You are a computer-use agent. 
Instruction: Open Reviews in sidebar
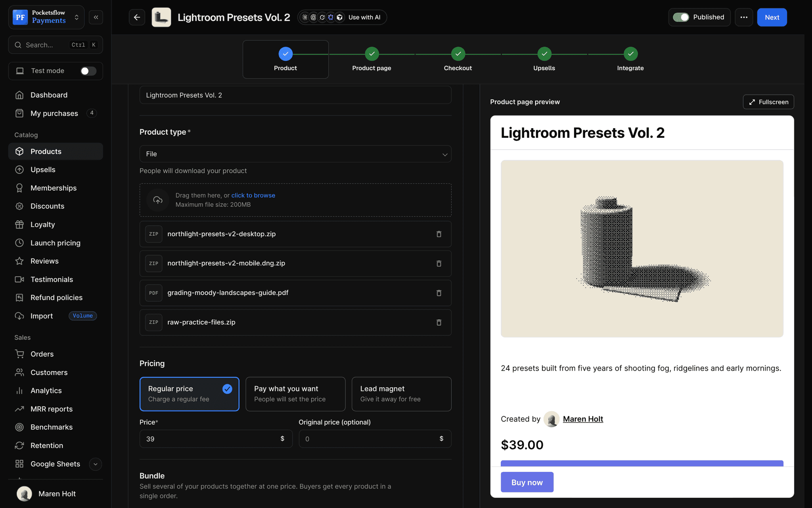[x=56, y=261]
